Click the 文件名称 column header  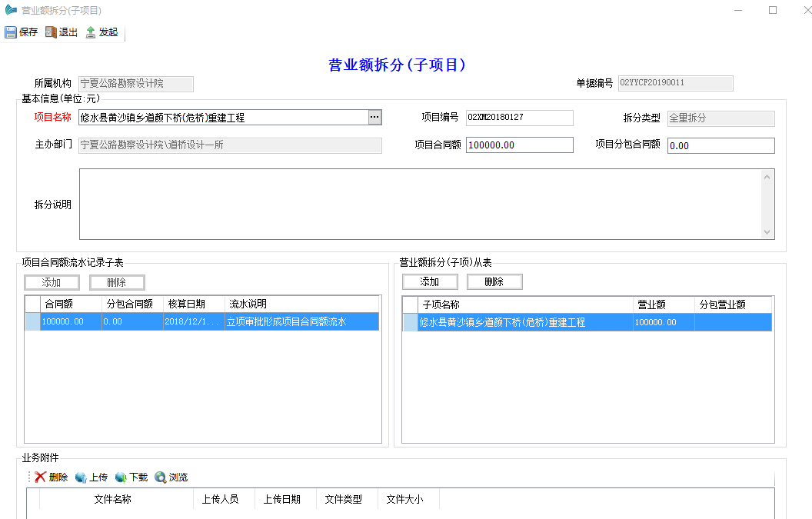(x=117, y=499)
